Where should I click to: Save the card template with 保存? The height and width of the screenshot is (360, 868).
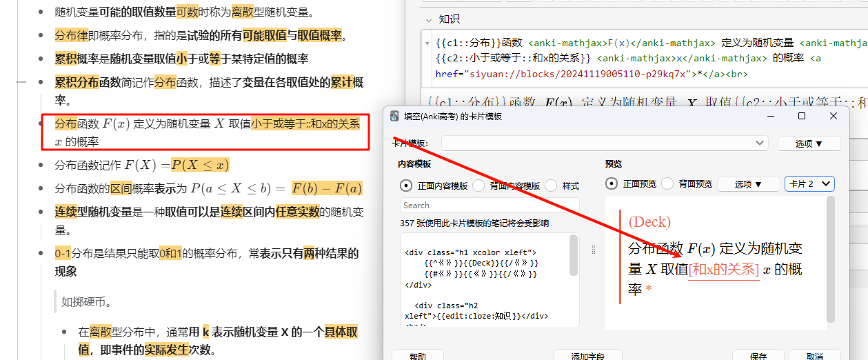[758, 356]
